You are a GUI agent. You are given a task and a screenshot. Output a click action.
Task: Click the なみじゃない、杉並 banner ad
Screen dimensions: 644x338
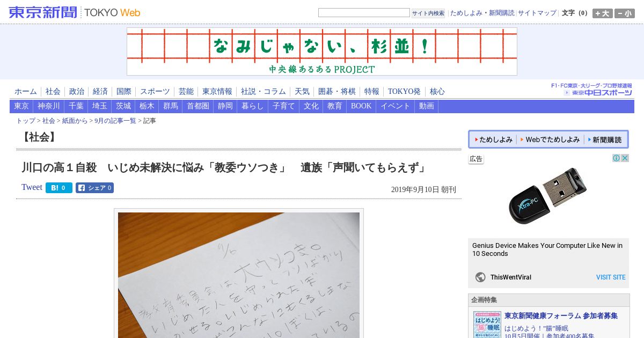322,52
